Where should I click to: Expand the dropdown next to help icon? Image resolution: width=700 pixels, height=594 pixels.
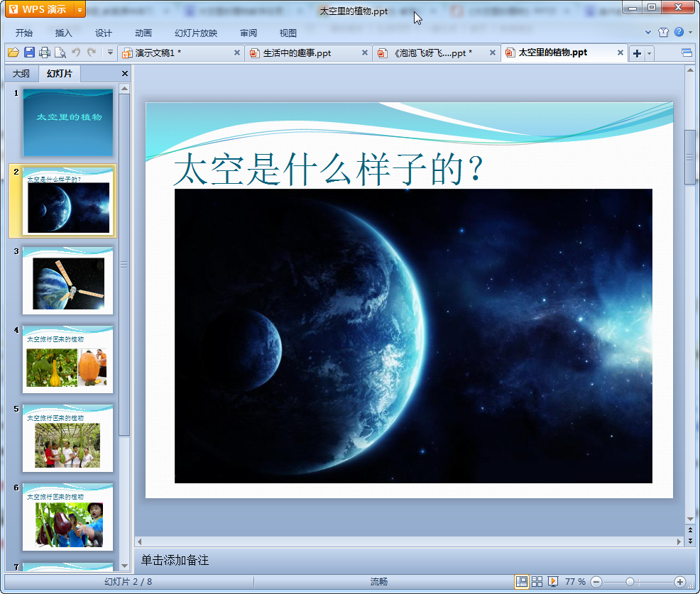click(x=690, y=32)
